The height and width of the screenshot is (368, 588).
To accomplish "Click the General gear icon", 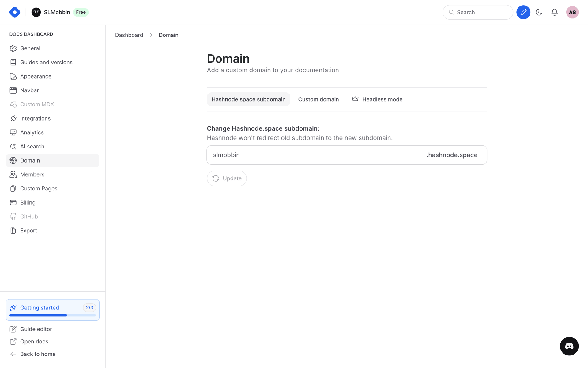I will coord(13,48).
